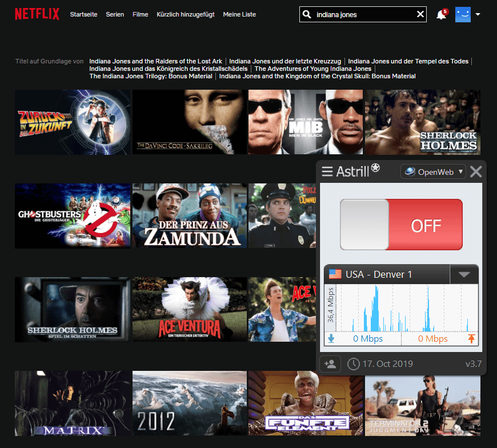Open Sherlock Holmes Spiel im Schatten thumbnail
The width and height of the screenshot is (497, 448).
click(73, 310)
